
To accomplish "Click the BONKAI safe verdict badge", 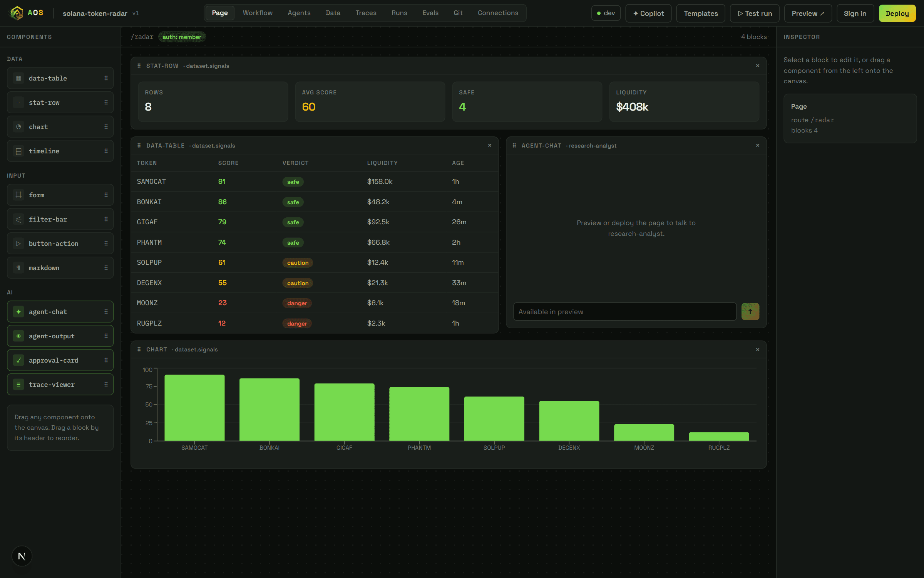I will (293, 202).
